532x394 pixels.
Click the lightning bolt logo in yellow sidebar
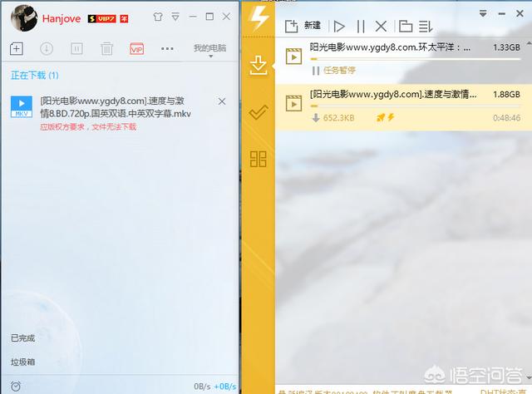259,18
